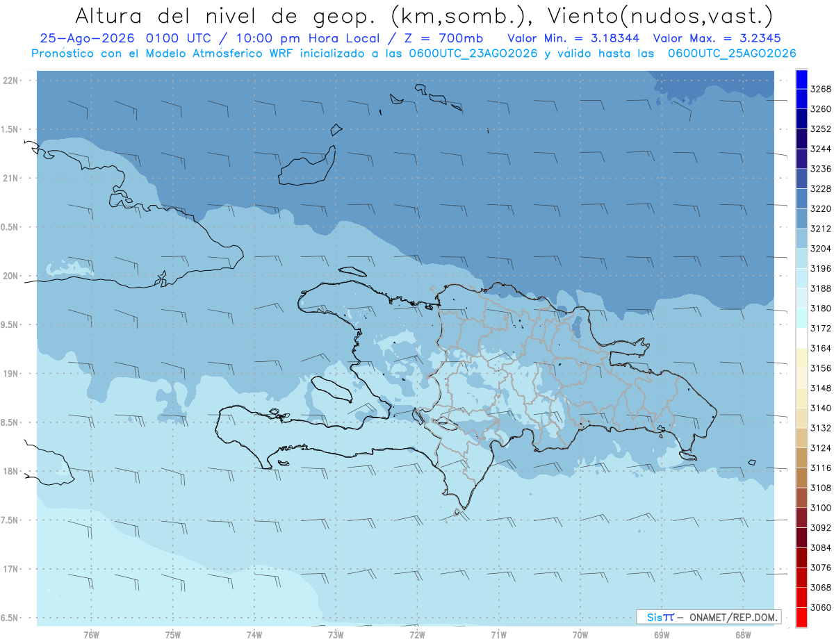Click the '74W' longitude label
The image size is (834, 644).
click(254, 634)
